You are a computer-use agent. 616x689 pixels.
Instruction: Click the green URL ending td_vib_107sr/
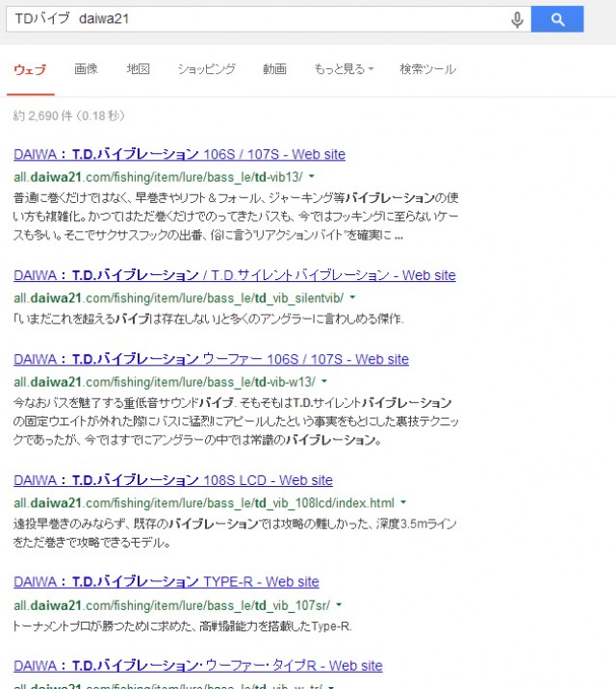pos(171,605)
